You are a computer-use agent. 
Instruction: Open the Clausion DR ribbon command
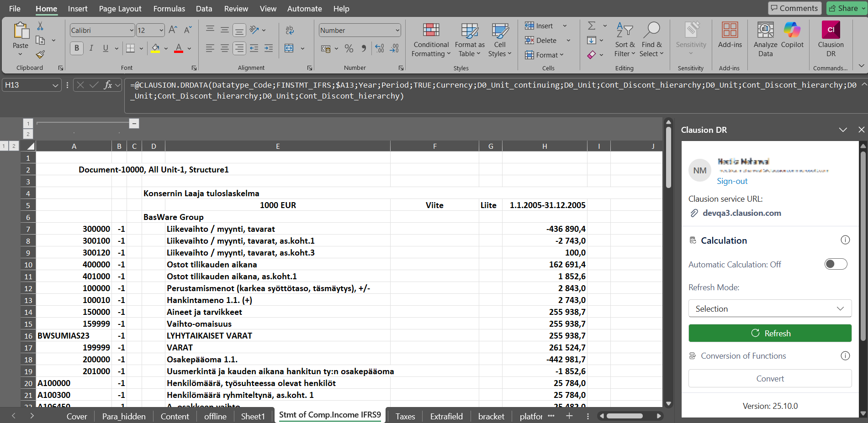[831, 39]
